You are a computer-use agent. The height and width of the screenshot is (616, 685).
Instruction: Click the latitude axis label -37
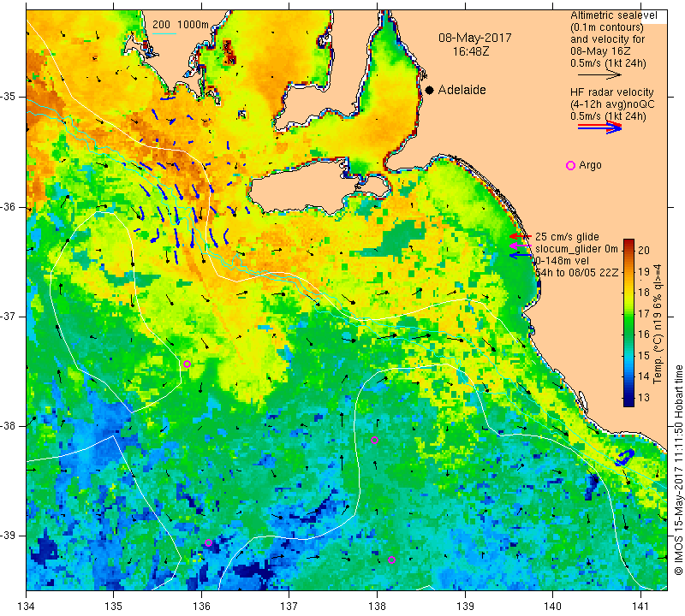10,316
